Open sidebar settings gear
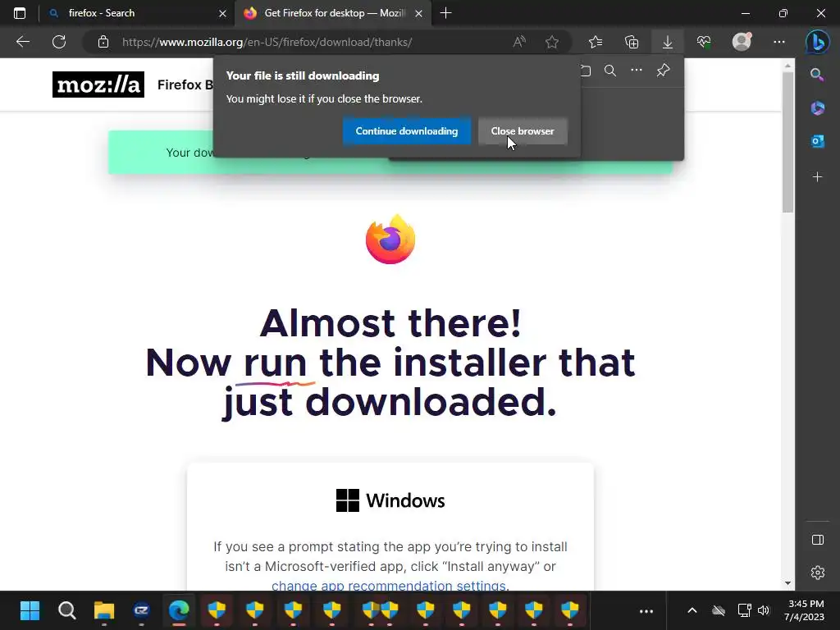The height and width of the screenshot is (630, 840). click(x=818, y=573)
